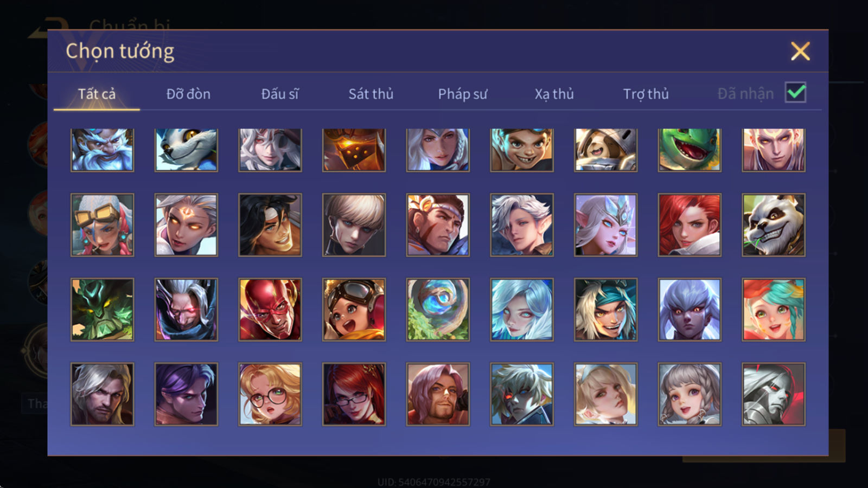Choose the green tree-monster hero portrait
Image resolution: width=868 pixels, height=488 pixels.
point(102,310)
